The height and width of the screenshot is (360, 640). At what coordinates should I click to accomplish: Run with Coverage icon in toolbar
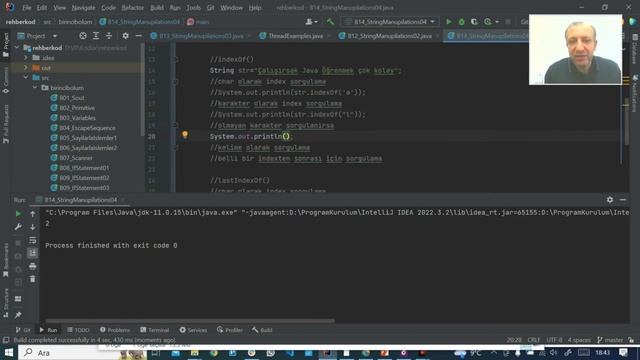474,22
